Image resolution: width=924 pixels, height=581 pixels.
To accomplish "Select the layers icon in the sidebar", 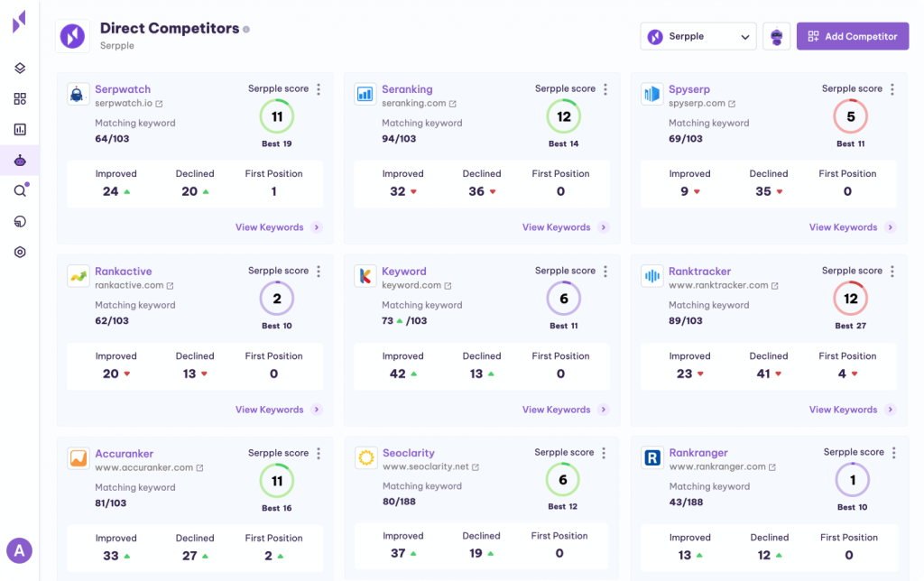I will point(20,68).
